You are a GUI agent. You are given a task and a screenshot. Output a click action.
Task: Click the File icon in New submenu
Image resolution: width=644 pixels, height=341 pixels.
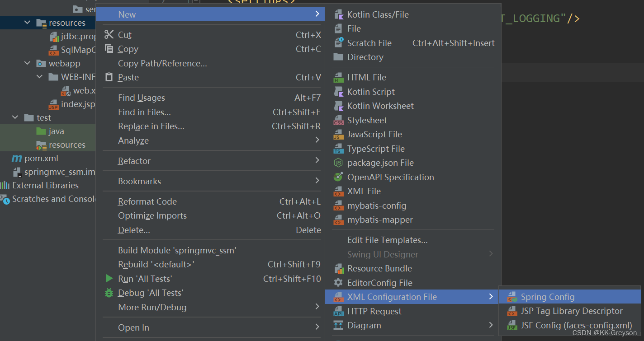(339, 28)
